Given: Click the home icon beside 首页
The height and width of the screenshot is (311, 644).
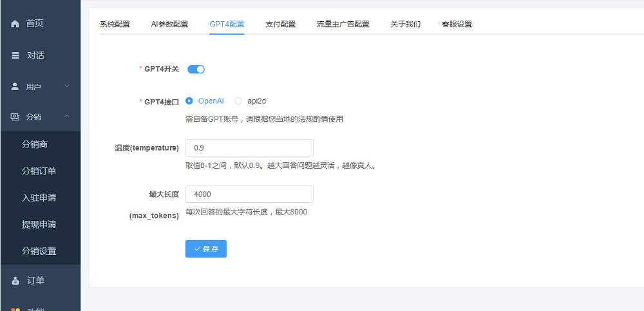Looking at the screenshot, I should (15, 24).
